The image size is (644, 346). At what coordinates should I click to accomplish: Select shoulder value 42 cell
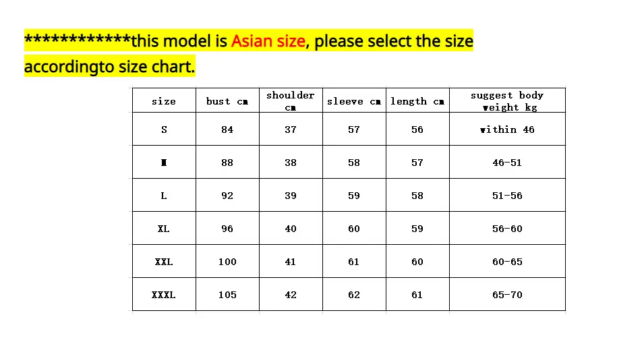click(x=291, y=294)
